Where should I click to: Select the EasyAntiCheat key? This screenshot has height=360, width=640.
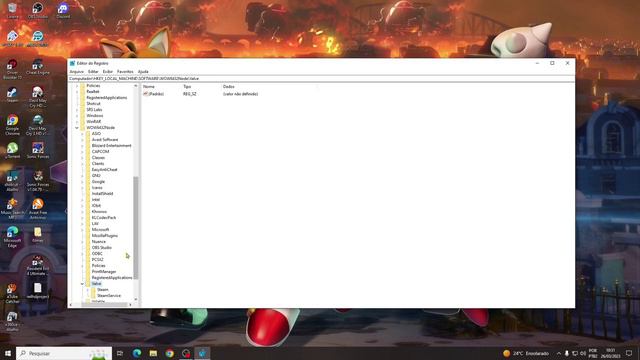pyautogui.click(x=104, y=169)
